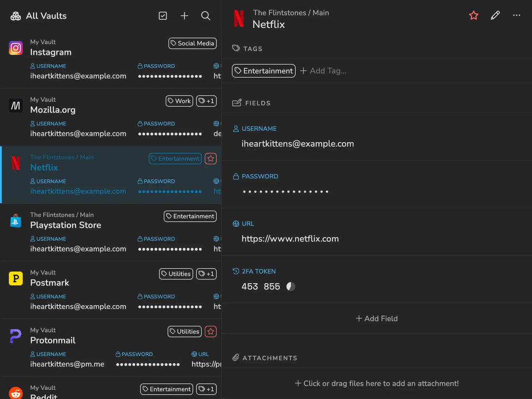Toggle multi-select checkbox icon in list header
The width and height of the screenshot is (532, 399).
coord(163,16)
